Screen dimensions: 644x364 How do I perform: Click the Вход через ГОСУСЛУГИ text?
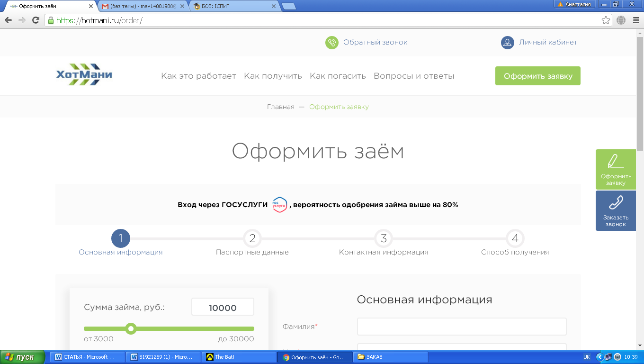[x=223, y=205]
